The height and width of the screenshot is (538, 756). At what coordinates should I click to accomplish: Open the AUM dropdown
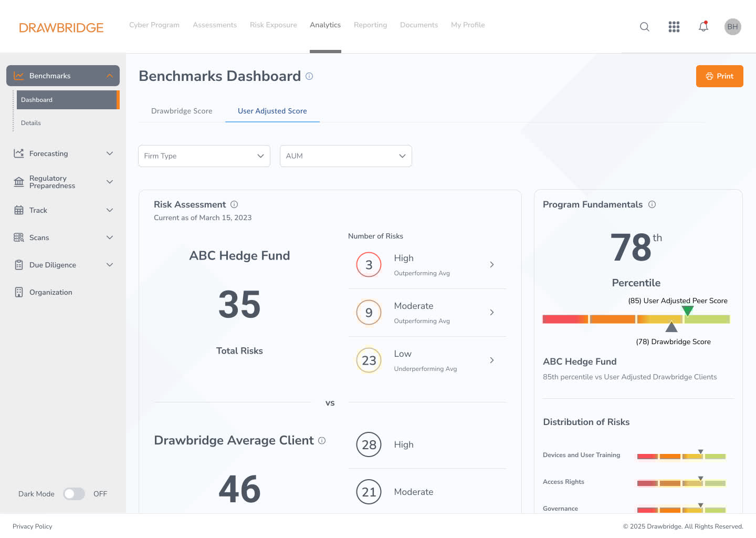click(346, 156)
